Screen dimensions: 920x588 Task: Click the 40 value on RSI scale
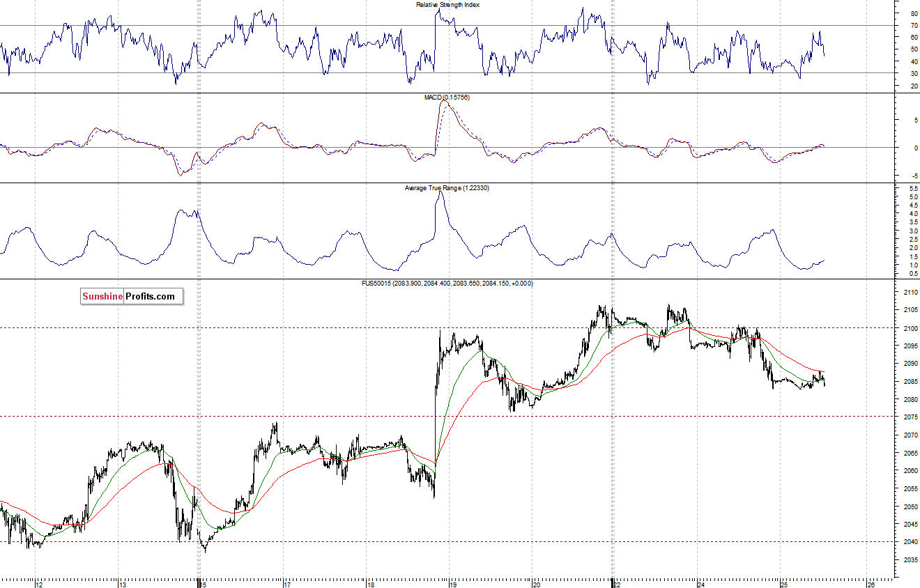pos(914,62)
